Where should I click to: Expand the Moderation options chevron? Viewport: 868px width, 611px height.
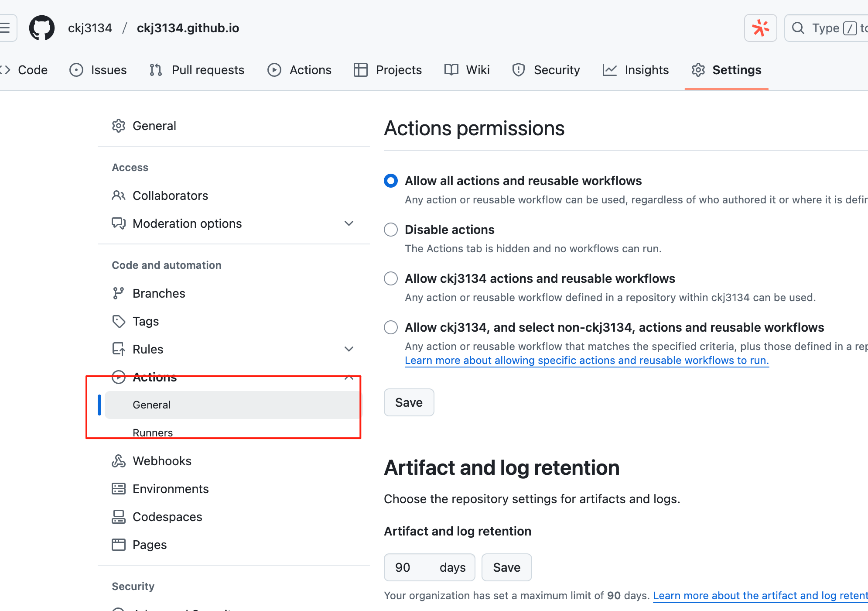click(349, 223)
